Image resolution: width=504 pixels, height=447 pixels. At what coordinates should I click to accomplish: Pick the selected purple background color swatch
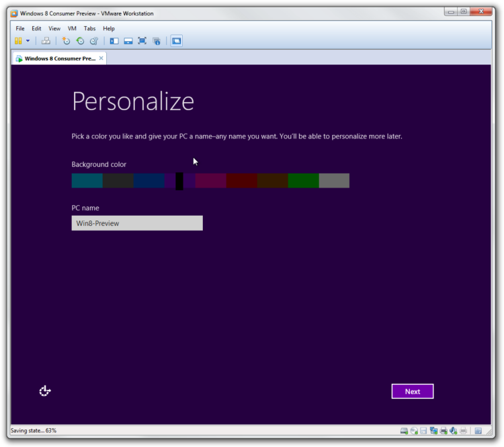click(x=179, y=181)
